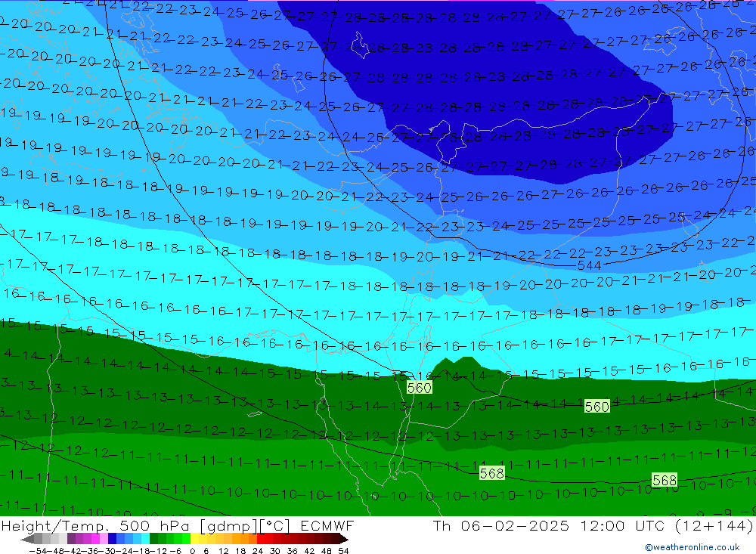
Task: Open the weatheronline.co.uk copyright link
Action: click(692, 547)
